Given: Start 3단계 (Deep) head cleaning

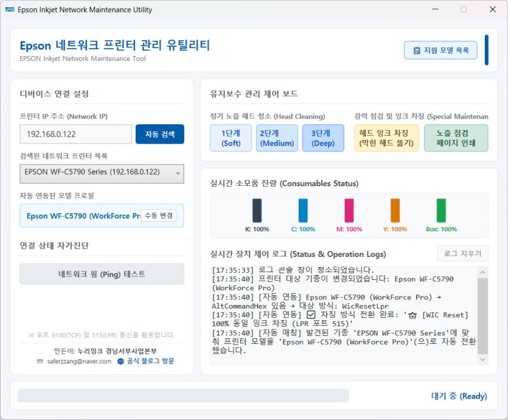Looking at the screenshot, I should click(x=323, y=138).
